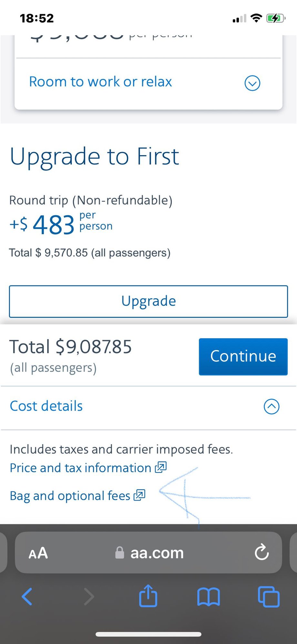
Task: Open Price and tax information link
Action: tap(80, 468)
